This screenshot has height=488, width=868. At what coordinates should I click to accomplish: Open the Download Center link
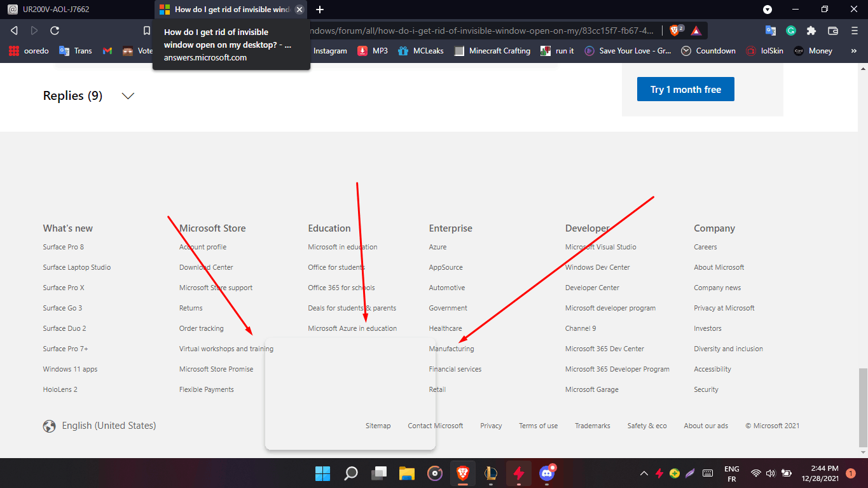pos(206,267)
